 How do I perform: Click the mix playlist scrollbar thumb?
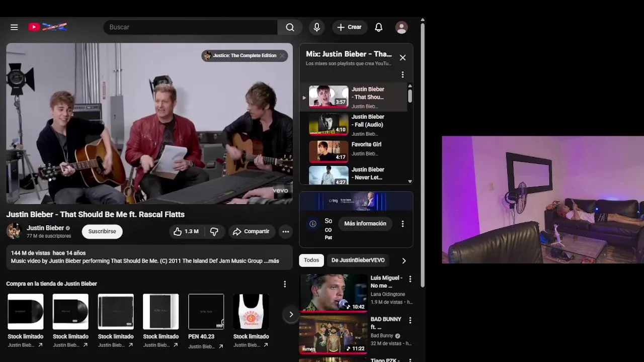(410, 96)
